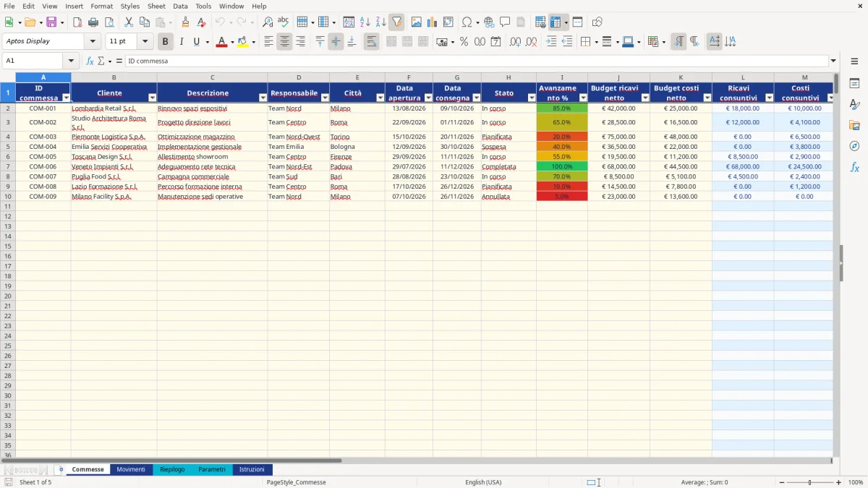Expand the formula bar
This screenshot has height=488, width=868.
coord(833,61)
